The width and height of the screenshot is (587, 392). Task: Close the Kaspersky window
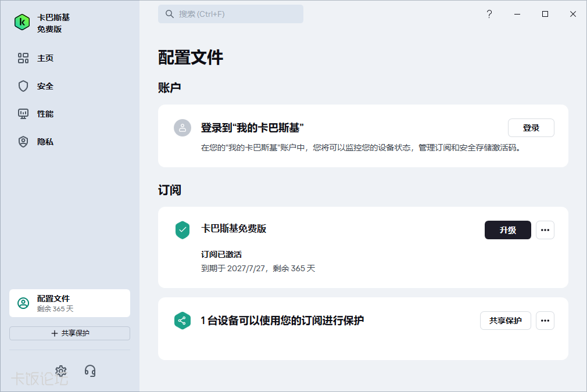pyautogui.click(x=573, y=14)
